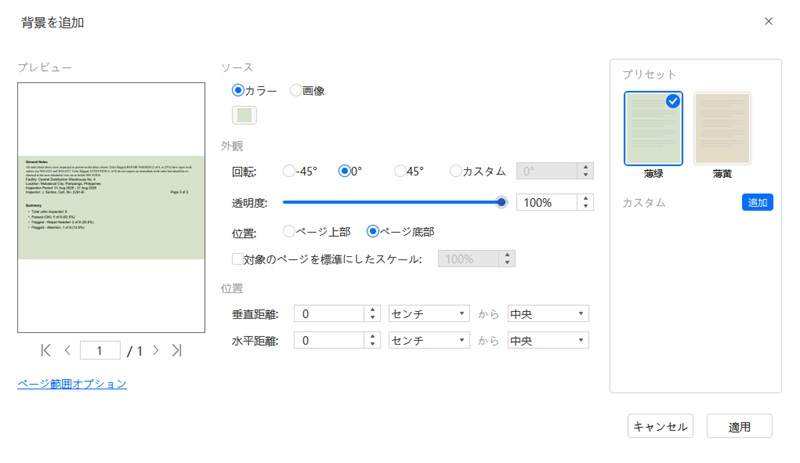800x463 pixels.
Task: Open ページ範囲オプション link
Action: 72,384
